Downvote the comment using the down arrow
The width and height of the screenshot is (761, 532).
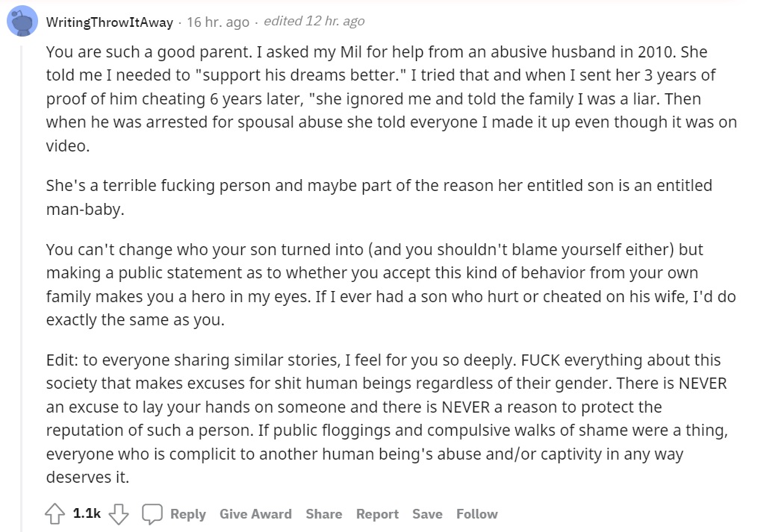tap(119, 514)
